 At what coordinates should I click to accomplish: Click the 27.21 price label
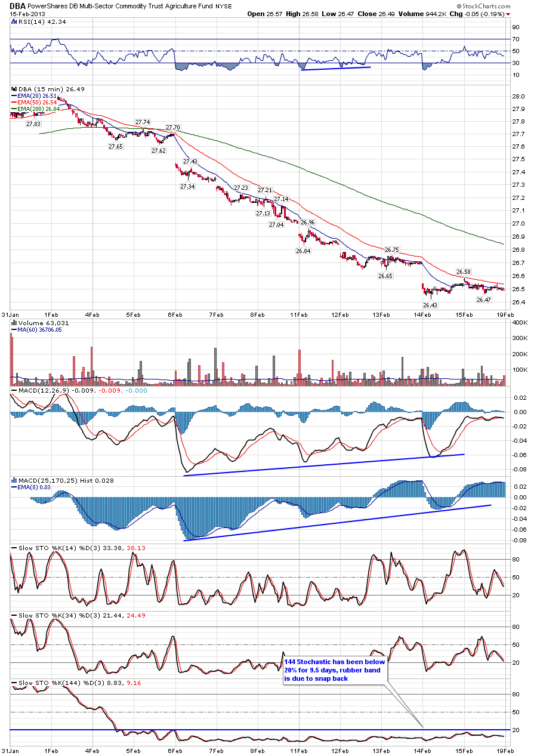(x=265, y=190)
